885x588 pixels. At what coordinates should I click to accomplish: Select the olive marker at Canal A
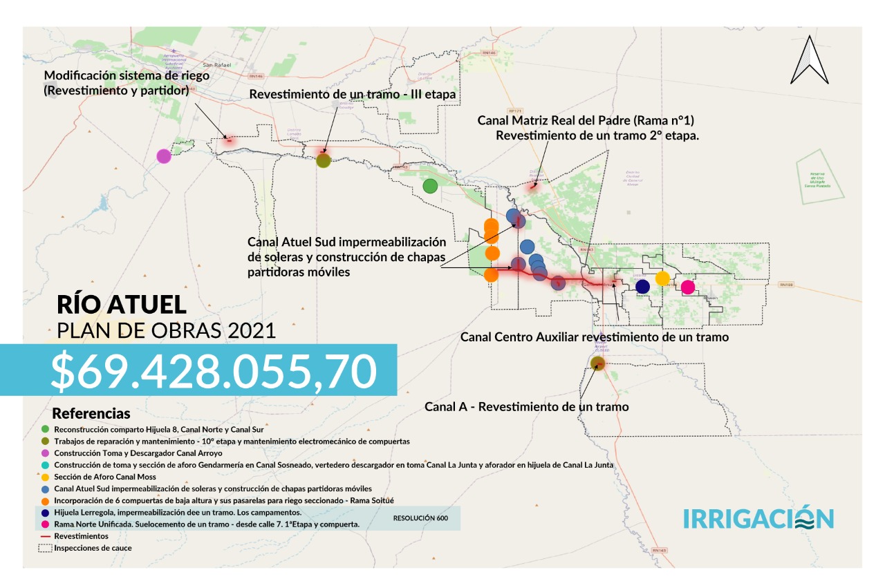pyautogui.click(x=598, y=363)
